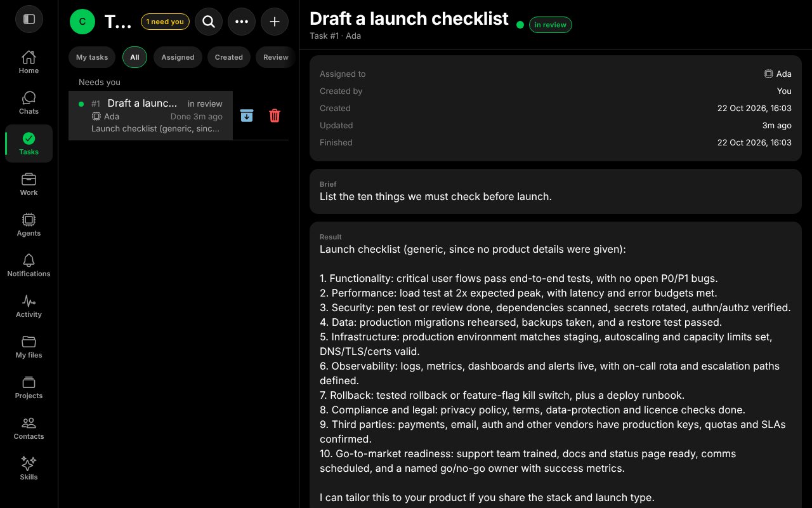
Task: Open Notifications in the sidebar
Action: pos(29,265)
